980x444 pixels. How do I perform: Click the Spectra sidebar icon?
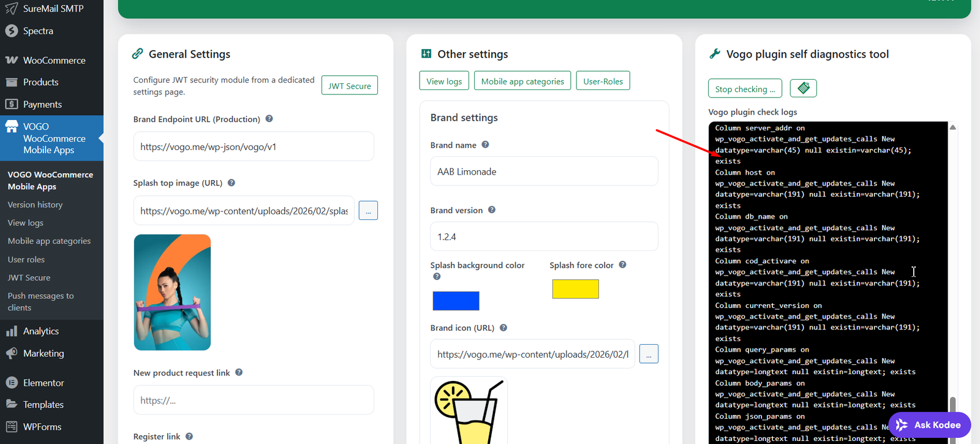(12, 31)
